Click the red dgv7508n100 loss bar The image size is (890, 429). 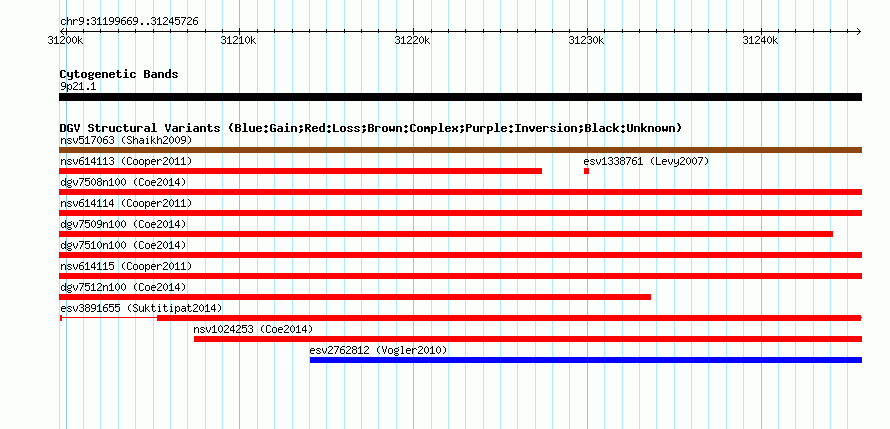pyautogui.click(x=460, y=192)
